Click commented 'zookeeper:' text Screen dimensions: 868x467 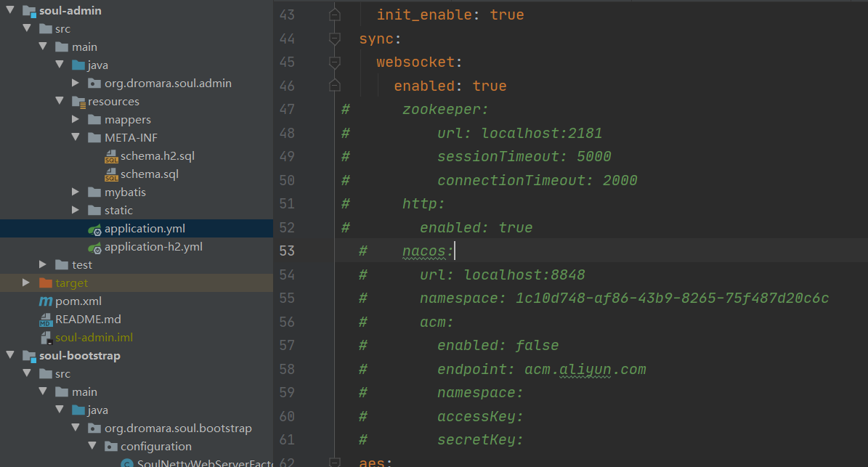(x=445, y=110)
